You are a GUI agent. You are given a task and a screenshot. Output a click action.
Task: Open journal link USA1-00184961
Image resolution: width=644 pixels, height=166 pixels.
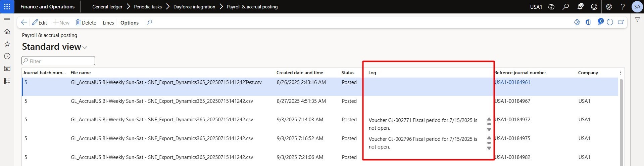point(512,82)
